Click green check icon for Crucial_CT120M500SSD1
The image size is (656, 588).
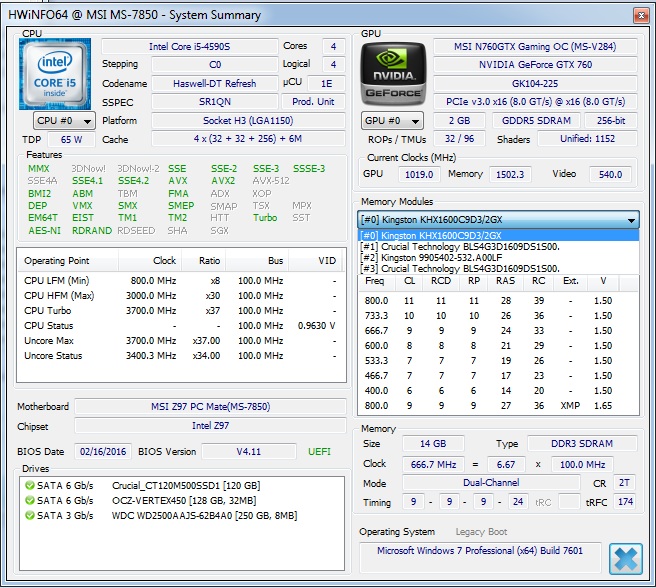coord(30,485)
